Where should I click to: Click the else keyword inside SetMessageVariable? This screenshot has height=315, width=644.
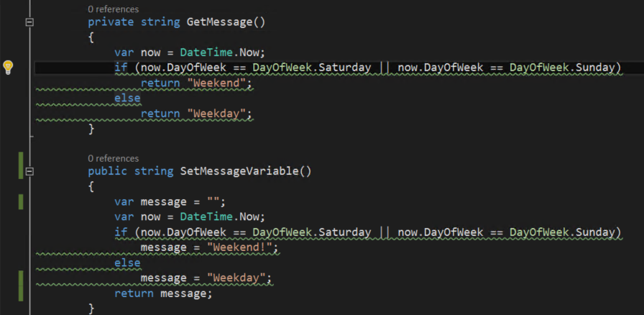coord(127,262)
